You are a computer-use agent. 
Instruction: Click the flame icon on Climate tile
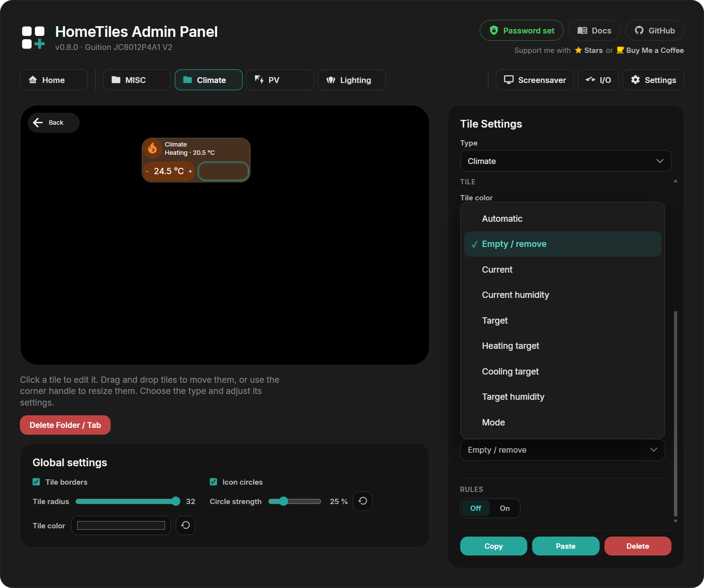[152, 148]
